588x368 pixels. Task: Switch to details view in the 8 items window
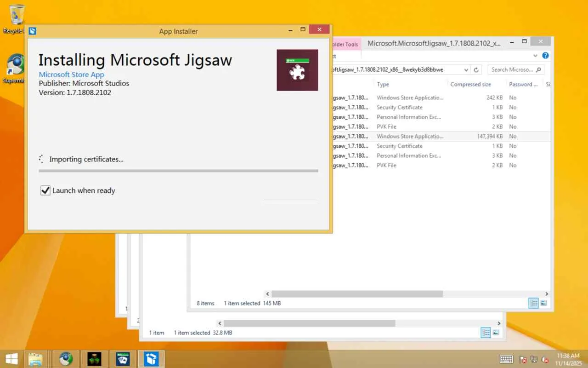pyautogui.click(x=533, y=303)
